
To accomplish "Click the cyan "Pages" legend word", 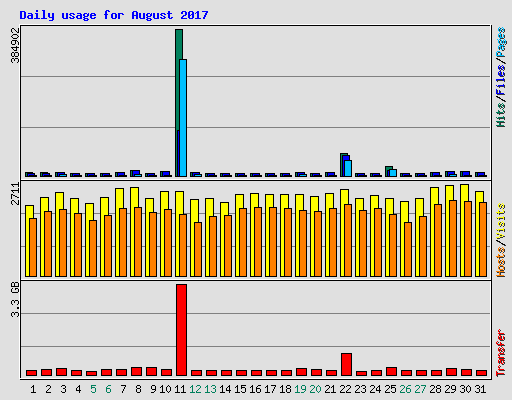I will [x=501, y=43].
